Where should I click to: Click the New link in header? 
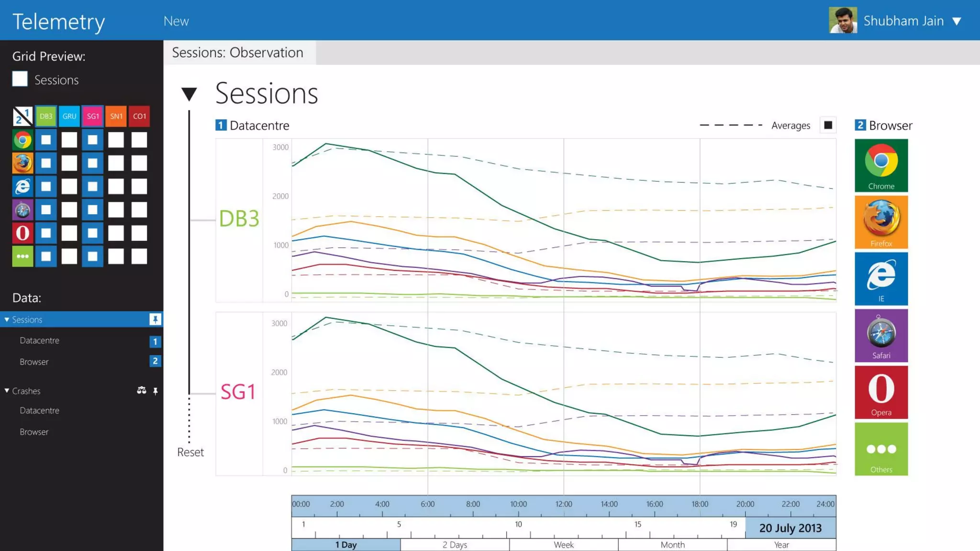coord(176,21)
